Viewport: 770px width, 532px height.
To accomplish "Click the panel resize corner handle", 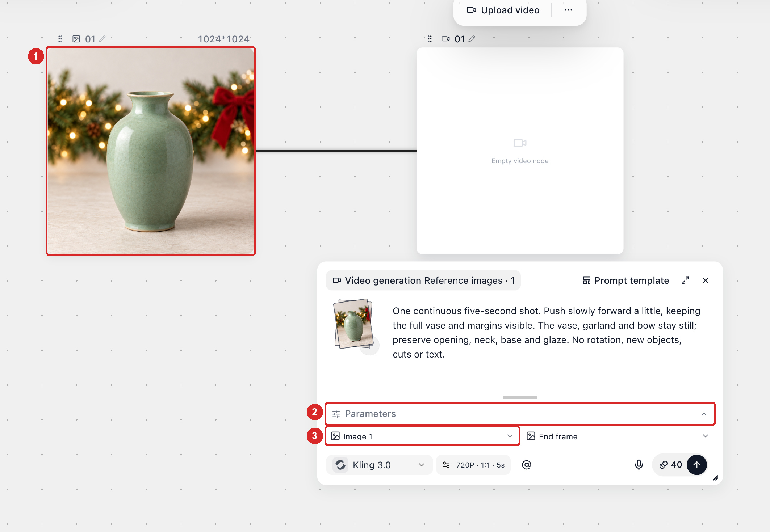I will click(716, 478).
